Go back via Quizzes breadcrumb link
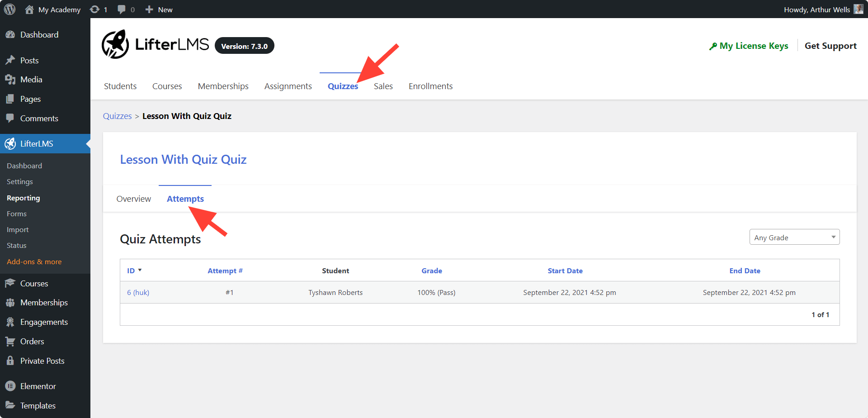 click(x=117, y=116)
